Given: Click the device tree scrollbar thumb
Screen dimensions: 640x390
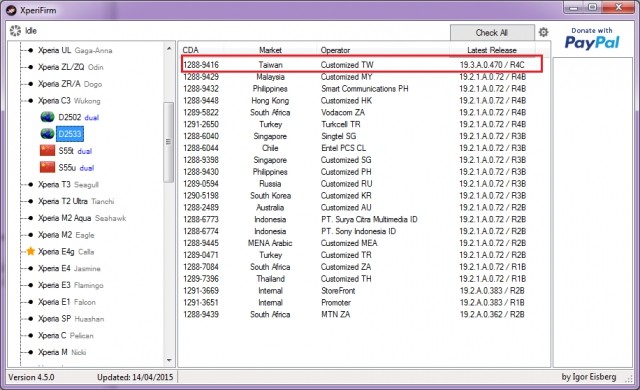Looking at the screenshot, I should [x=169, y=142].
